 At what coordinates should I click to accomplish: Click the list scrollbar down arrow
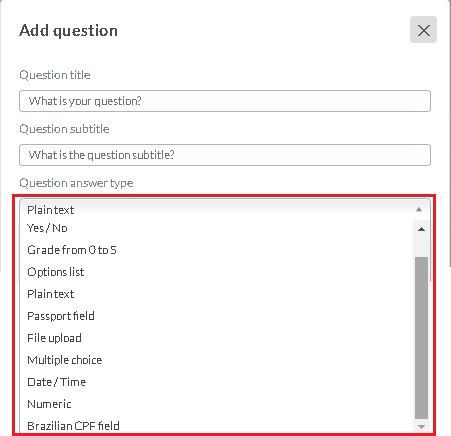(x=421, y=427)
